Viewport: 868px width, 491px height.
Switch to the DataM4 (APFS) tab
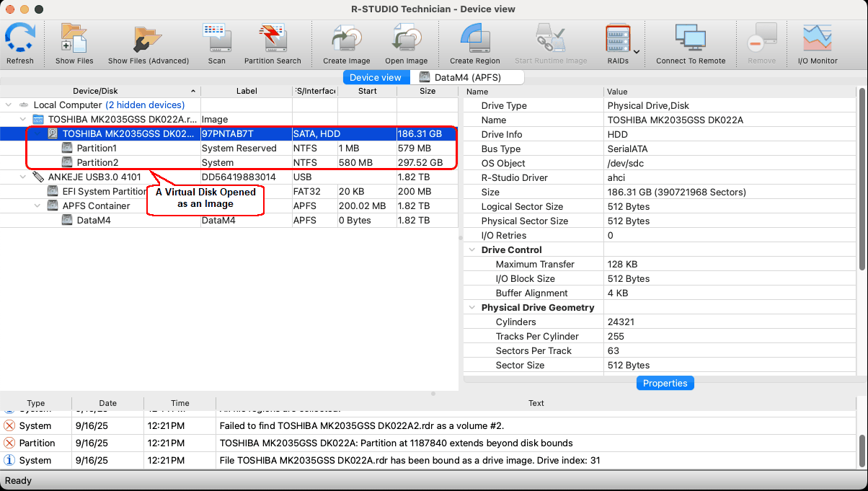tap(468, 77)
